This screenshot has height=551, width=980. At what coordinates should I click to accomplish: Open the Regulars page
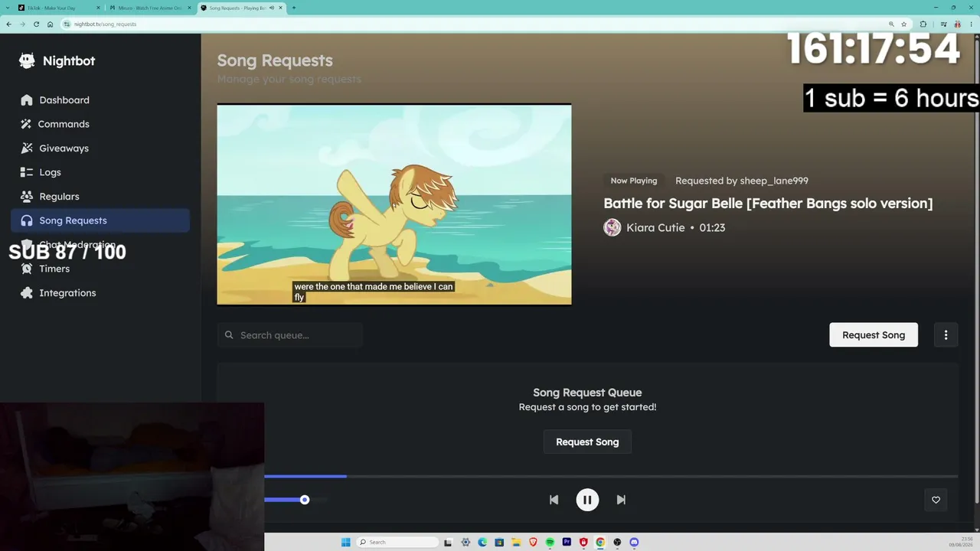tap(100, 197)
